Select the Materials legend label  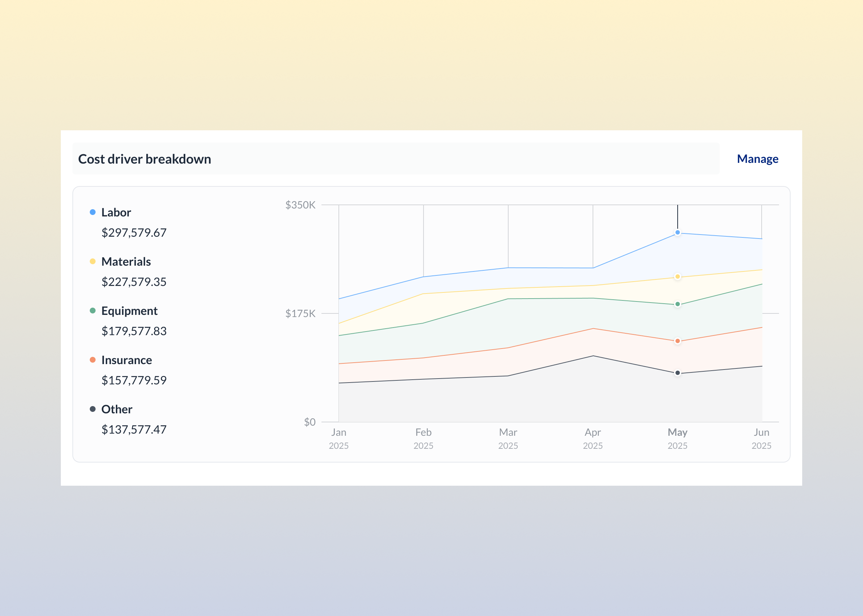tap(126, 262)
